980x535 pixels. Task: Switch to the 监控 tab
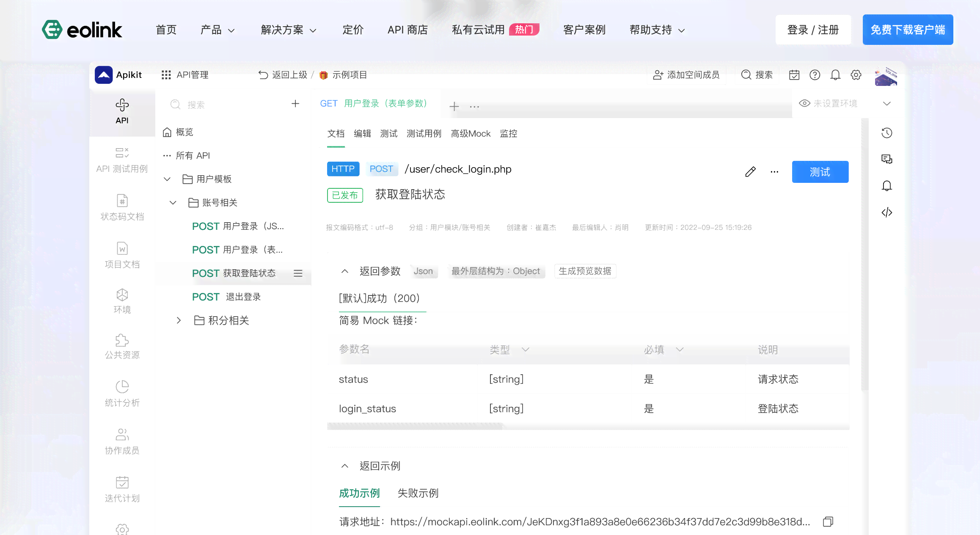(508, 134)
